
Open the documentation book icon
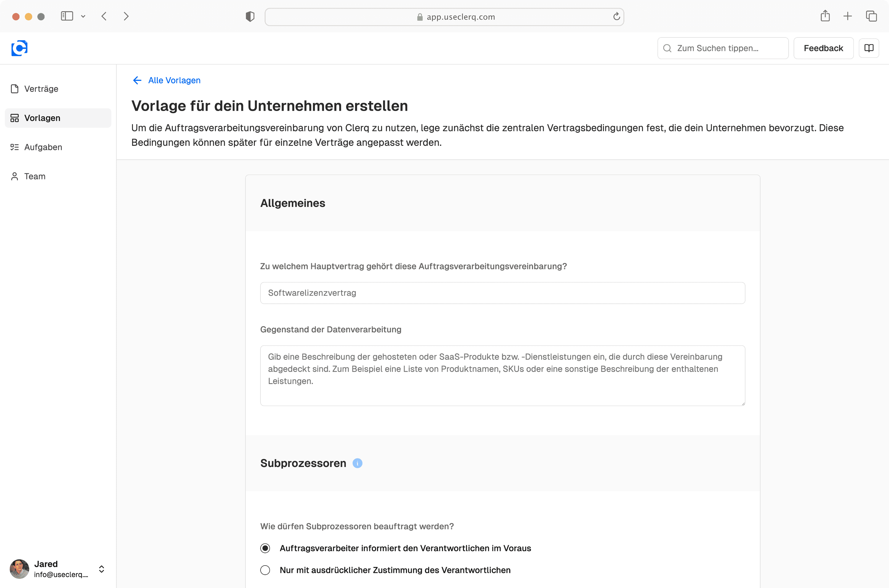(x=869, y=48)
